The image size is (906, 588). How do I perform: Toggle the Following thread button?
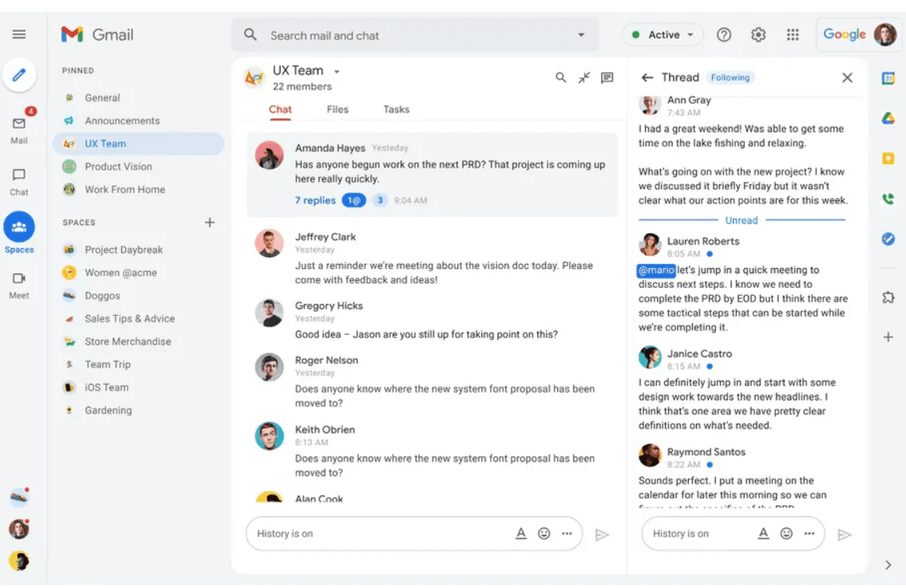pyautogui.click(x=730, y=77)
